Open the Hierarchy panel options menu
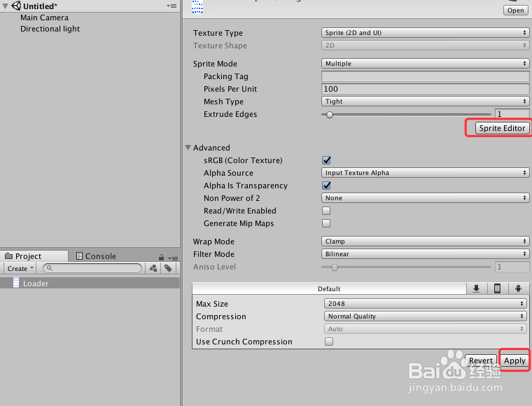 pos(171,6)
